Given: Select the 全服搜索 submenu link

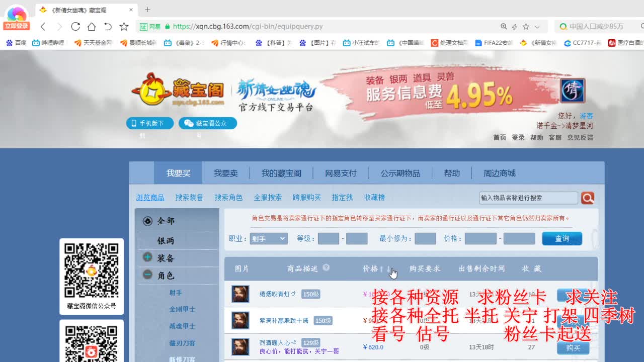Looking at the screenshot, I should [268, 198].
